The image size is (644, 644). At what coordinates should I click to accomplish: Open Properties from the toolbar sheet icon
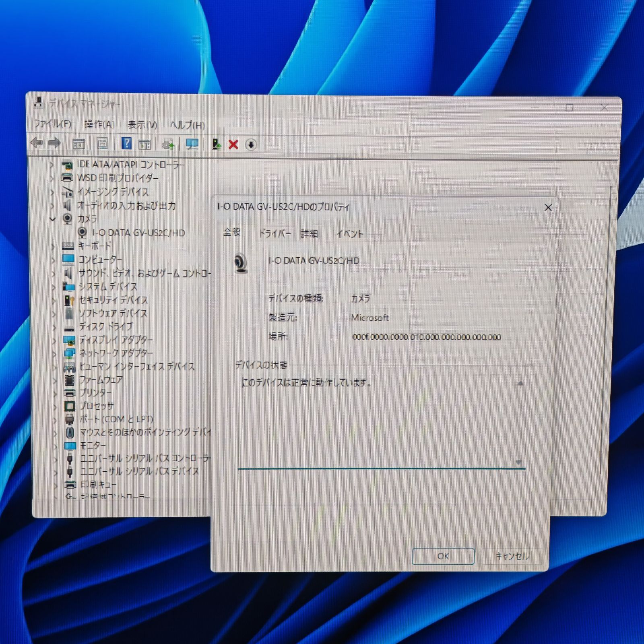103,143
